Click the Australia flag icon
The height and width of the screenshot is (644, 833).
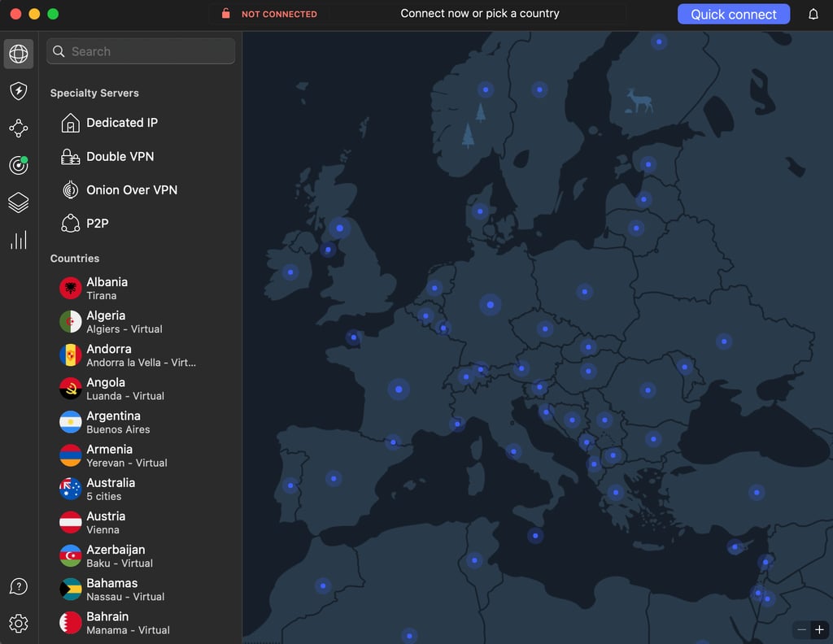click(x=70, y=489)
